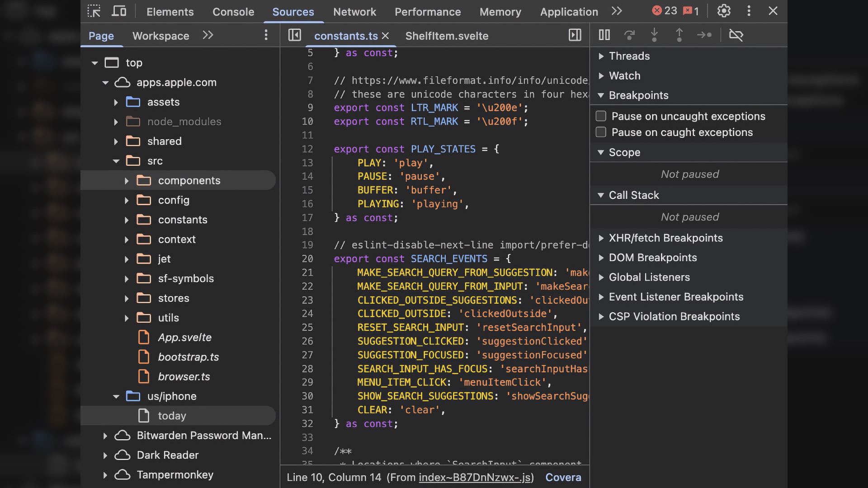The height and width of the screenshot is (488, 868).
Task: Open the index~B87DnNzwx-.js source link
Action: pos(474,478)
